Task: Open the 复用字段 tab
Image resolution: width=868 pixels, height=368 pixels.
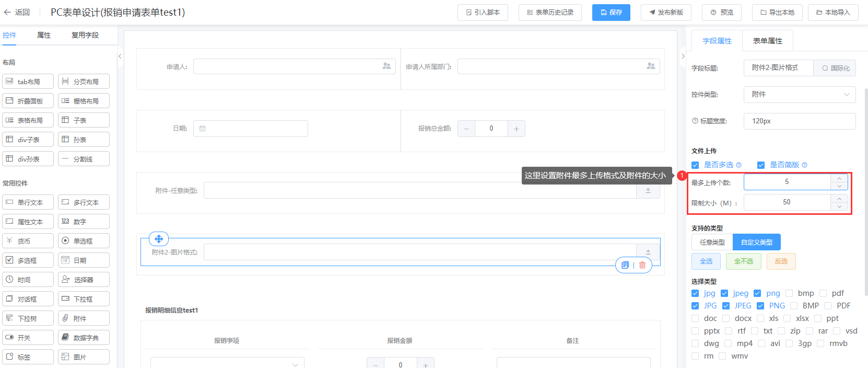Action: (85, 35)
